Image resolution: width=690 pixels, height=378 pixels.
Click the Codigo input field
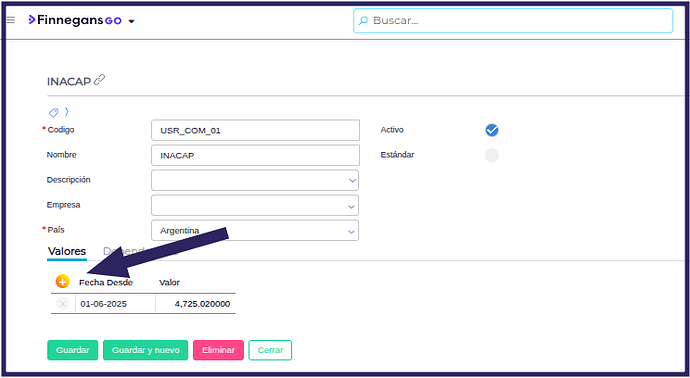pos(255,130)
